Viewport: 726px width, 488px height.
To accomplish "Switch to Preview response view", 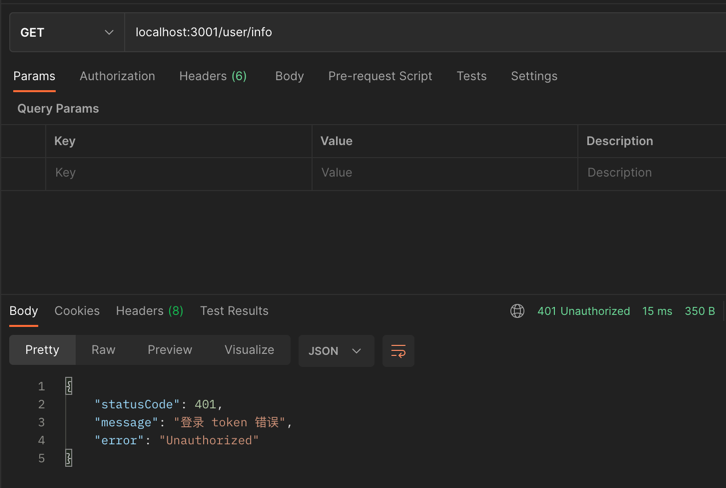I will point(170,350).
